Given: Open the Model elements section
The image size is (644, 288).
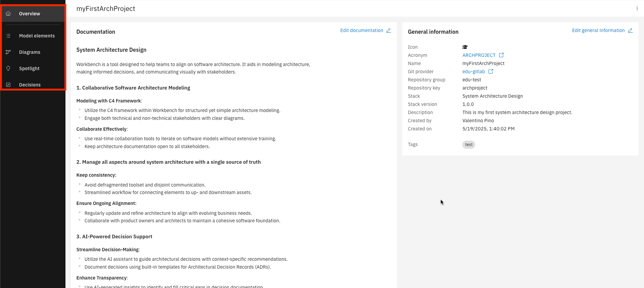Looking at the screenshot, I should pos(37,36).
